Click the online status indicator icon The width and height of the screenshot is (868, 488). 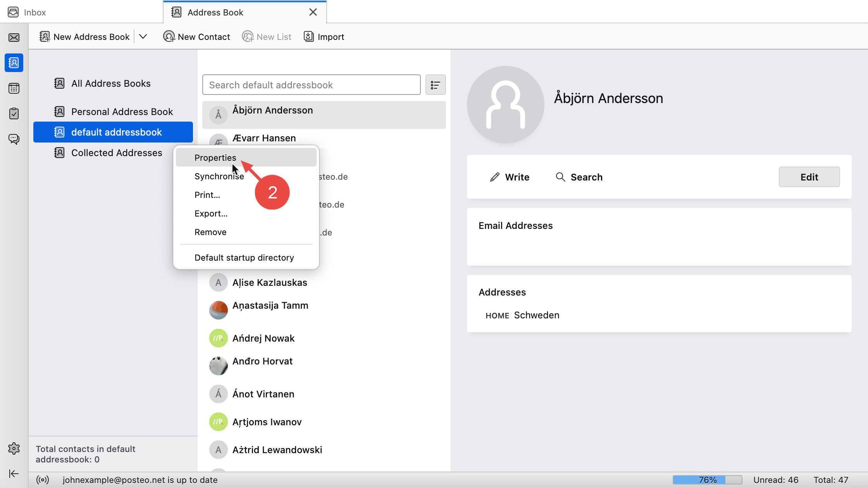(43, 480)
